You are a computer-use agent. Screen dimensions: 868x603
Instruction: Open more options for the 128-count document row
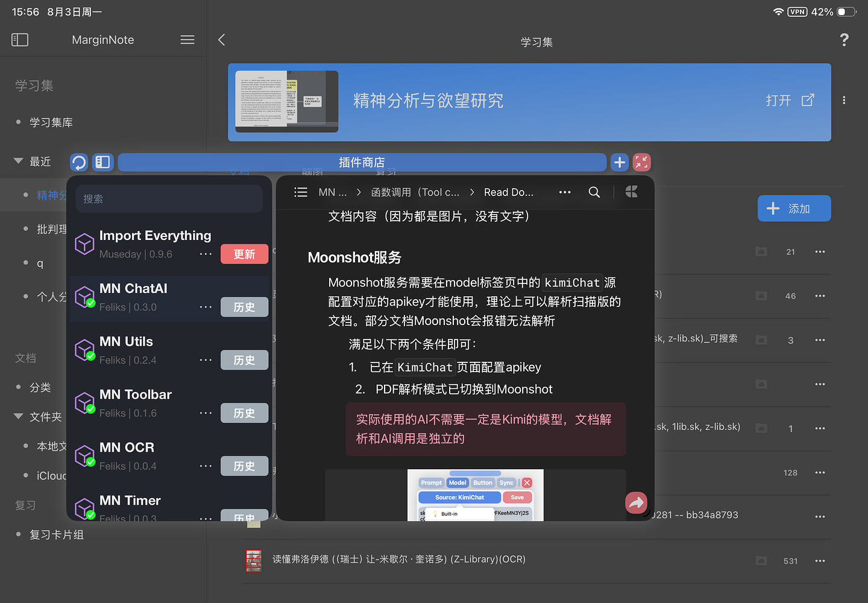click(x=820, y=473)
